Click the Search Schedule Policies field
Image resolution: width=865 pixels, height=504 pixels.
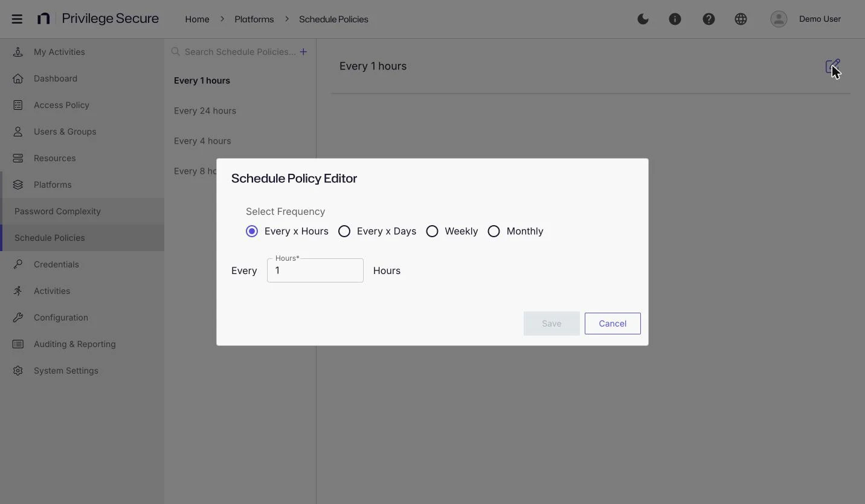[x=240, y=52]
